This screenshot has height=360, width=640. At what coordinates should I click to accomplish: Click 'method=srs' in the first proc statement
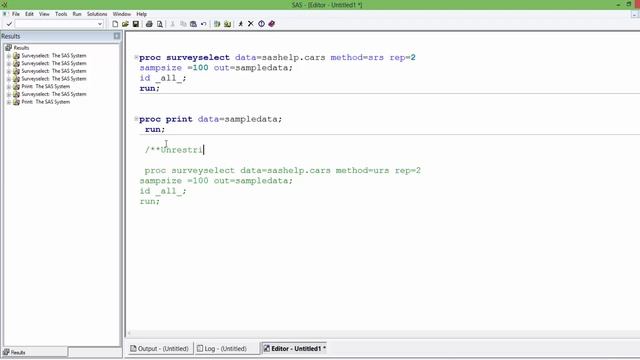pos(357,58)
